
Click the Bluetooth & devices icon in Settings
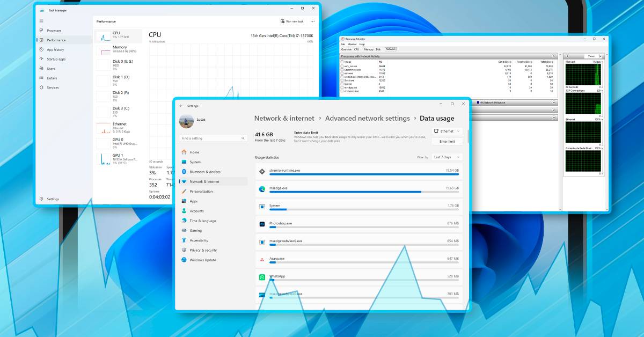[x=184, y=172]
